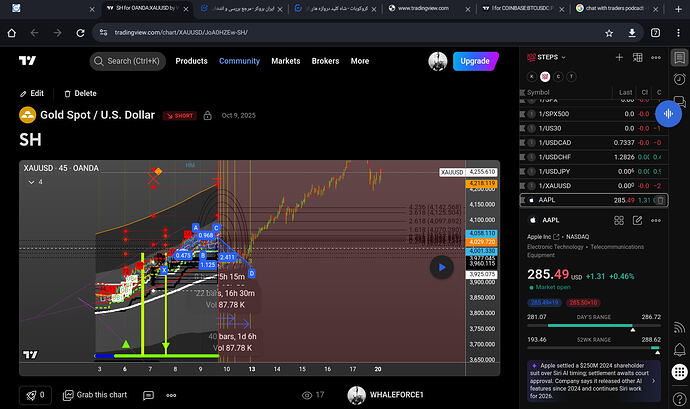Sort the watchlist by the Last column
The height and width of the screenshot is (409, 690).
625,92
